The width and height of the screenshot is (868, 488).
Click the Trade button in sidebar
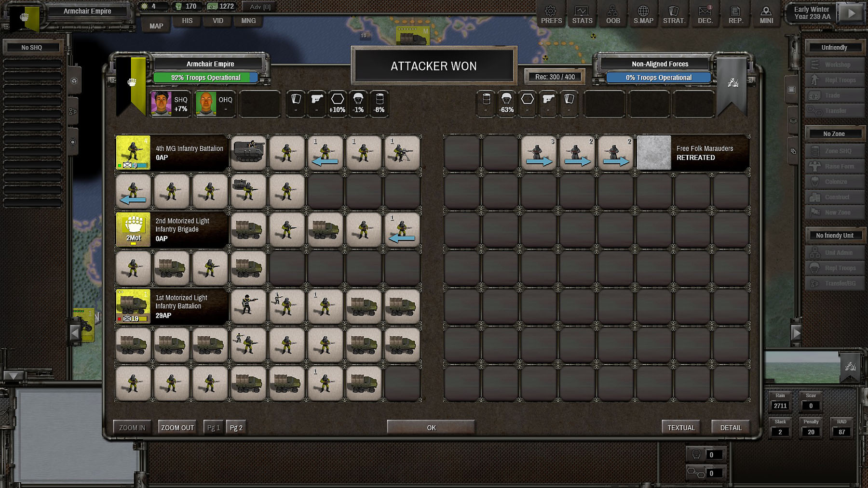(835, 95)
